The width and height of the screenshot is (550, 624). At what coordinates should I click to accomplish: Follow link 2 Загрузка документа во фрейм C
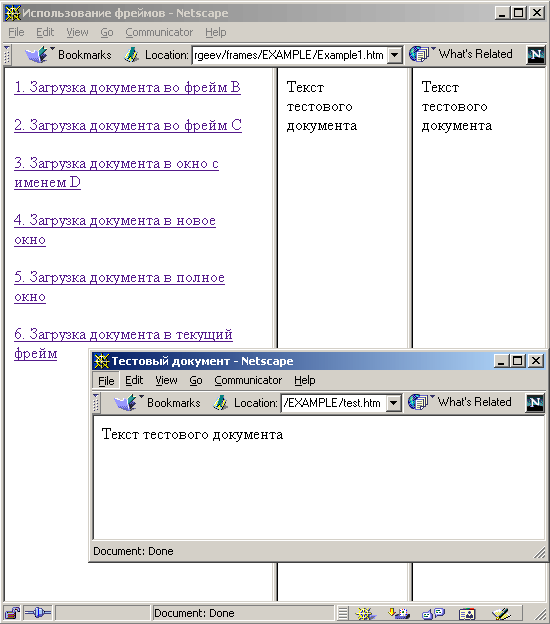(x=128, y=125)
